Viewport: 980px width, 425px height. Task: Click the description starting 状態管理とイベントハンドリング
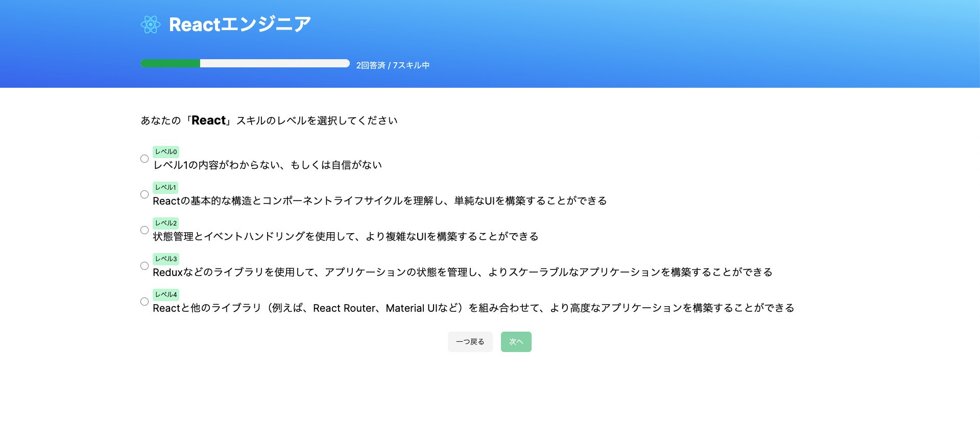coord(346,236)
